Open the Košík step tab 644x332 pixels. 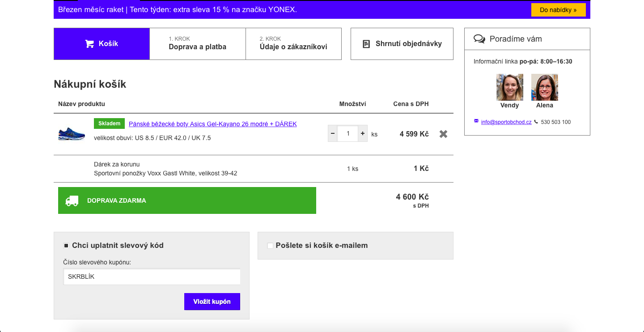(x=102, y=44)
